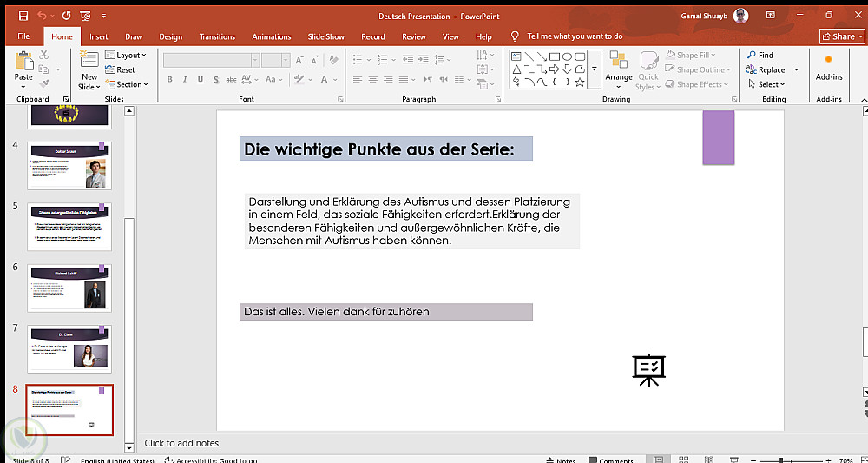Open the font size dropdown arrow
868x463 pixels.
(x=286, y=60)
